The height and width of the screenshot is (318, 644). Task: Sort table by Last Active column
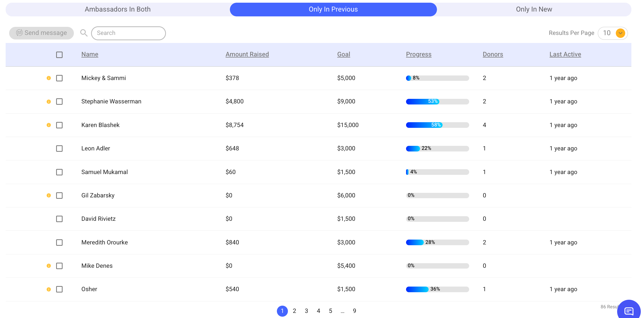point(565,54)
